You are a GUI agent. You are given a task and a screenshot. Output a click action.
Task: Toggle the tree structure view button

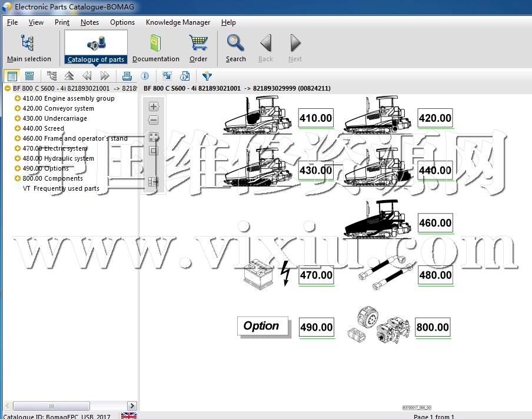click(x=52, y=76)
